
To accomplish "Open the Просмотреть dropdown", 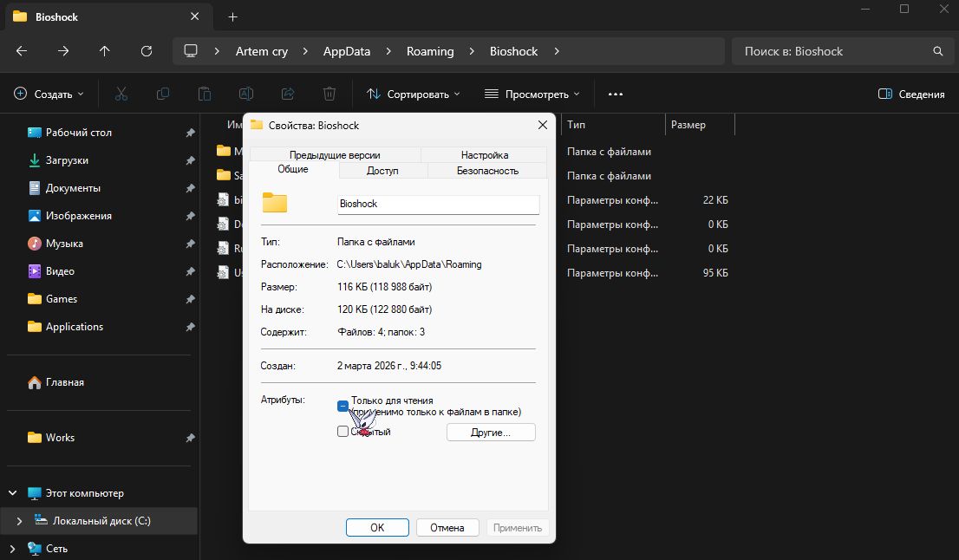I will click(532, 94).
